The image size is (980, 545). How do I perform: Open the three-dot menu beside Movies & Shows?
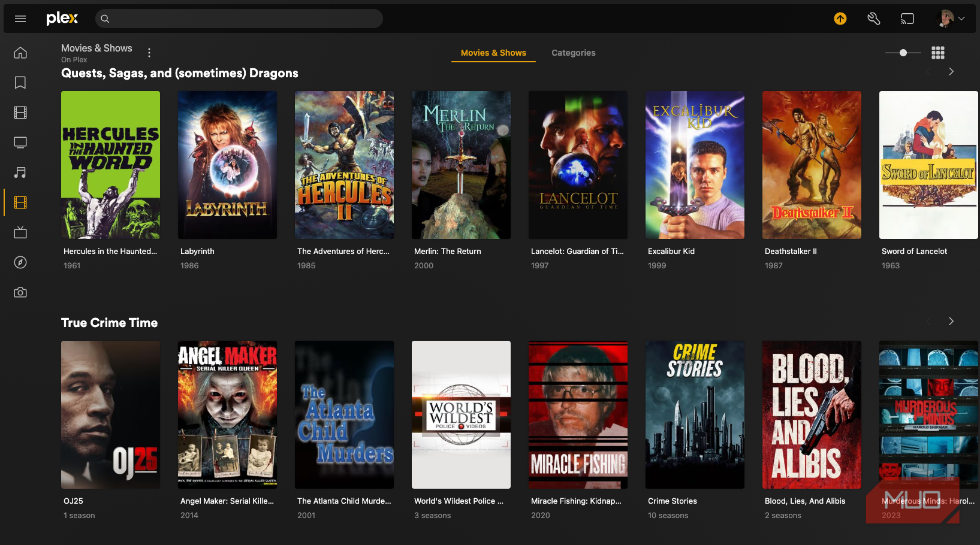[x=149, y=53]
